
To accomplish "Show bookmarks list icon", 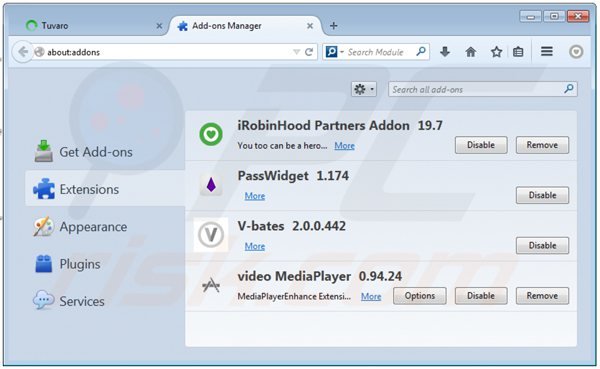I will pos(518,52).
